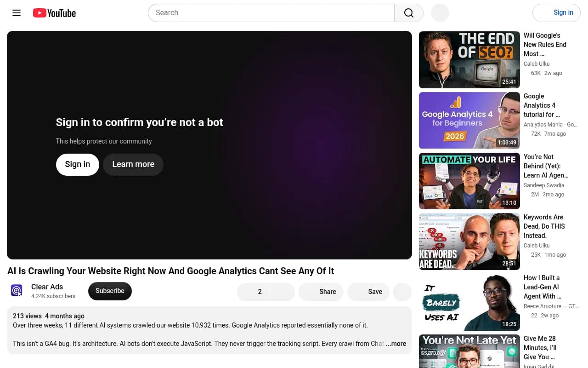
Task: Click Sign in in the top bar
Action: coord(556,13)
